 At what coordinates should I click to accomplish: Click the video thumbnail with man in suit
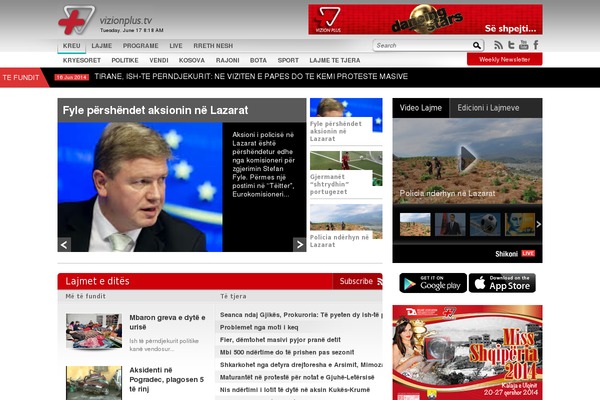450,224
